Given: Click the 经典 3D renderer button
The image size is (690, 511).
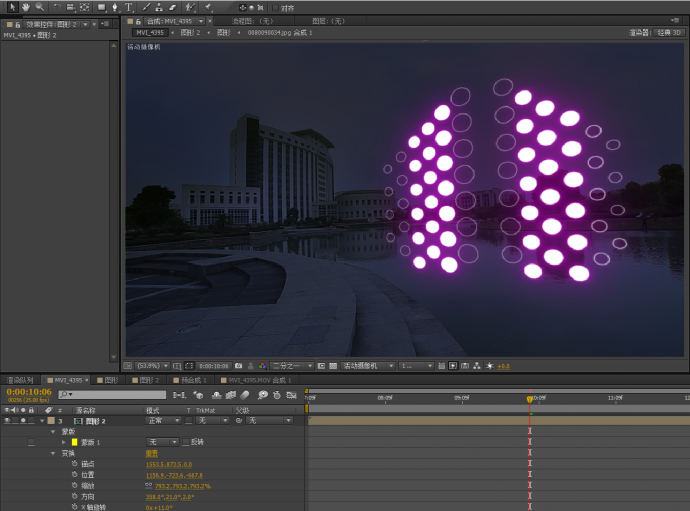Looking at the screenshot, I should click(670, 32).
